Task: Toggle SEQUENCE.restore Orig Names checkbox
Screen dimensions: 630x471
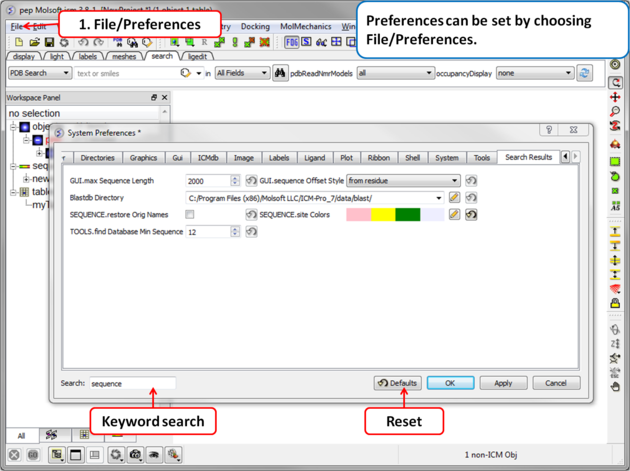Action: 190,214
